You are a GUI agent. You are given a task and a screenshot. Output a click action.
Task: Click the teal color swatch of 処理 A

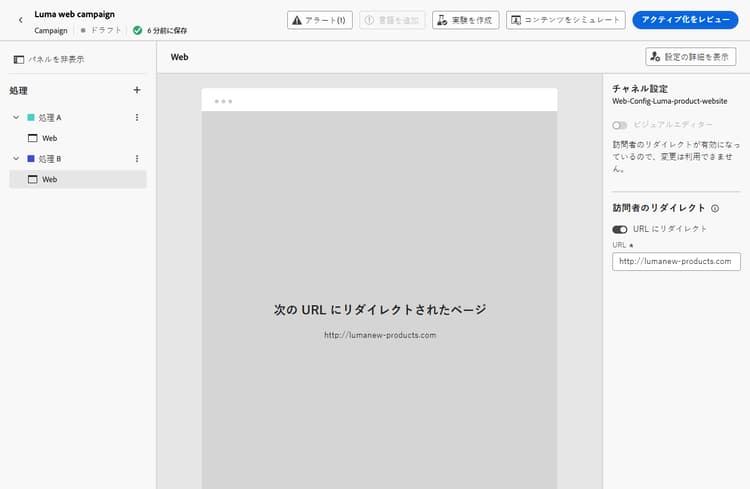[x=31, y=117]
